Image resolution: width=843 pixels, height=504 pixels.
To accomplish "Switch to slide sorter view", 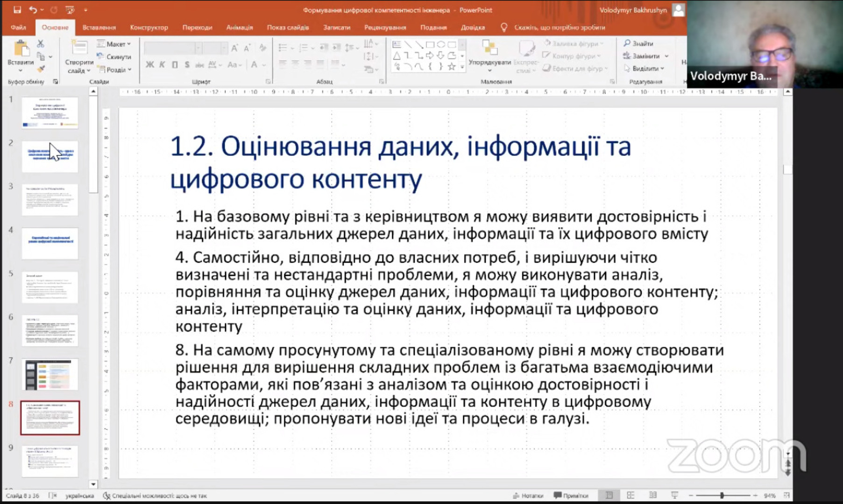I will point(630,495).
